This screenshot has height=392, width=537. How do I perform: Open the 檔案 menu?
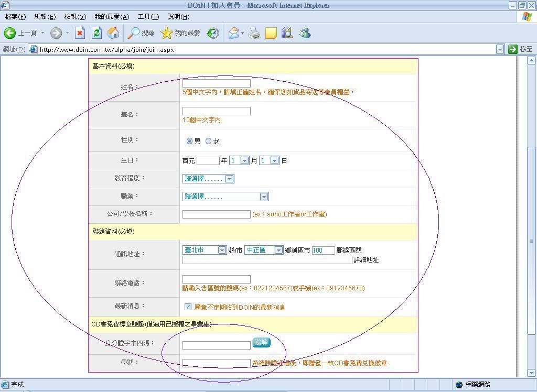[15, 17]
